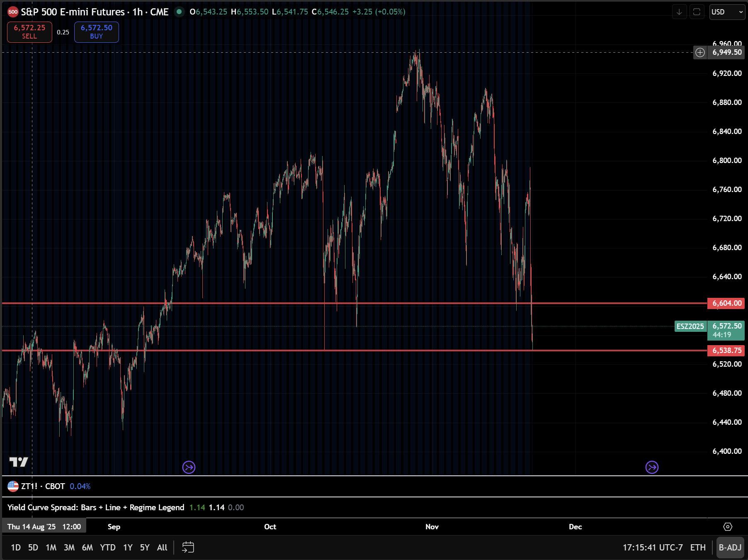The height and width of the screenshot is (560, 748).
Task: Select the 1D date range
Action: coord(16,547)
